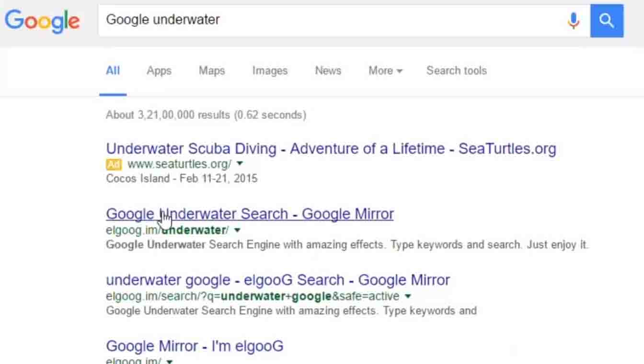Open the Maps results tab
The width and height of the screenshot is (644, 364).
[x=211, y=71]
